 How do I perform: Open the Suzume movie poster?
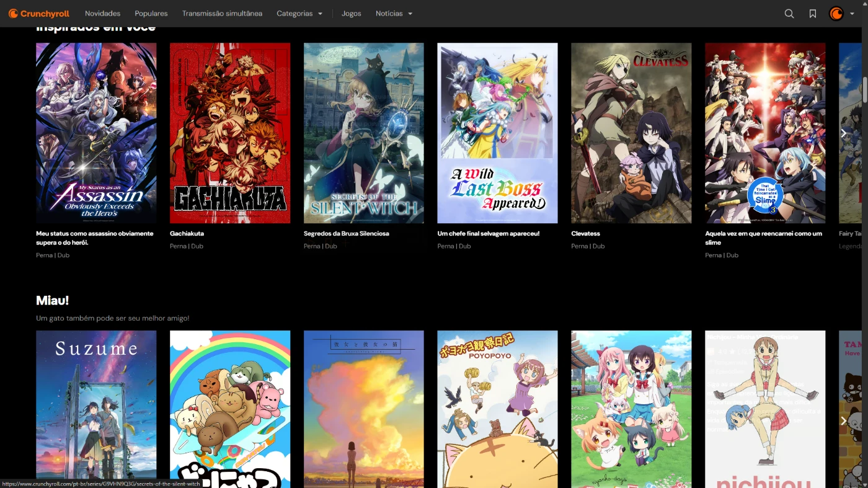96,409
